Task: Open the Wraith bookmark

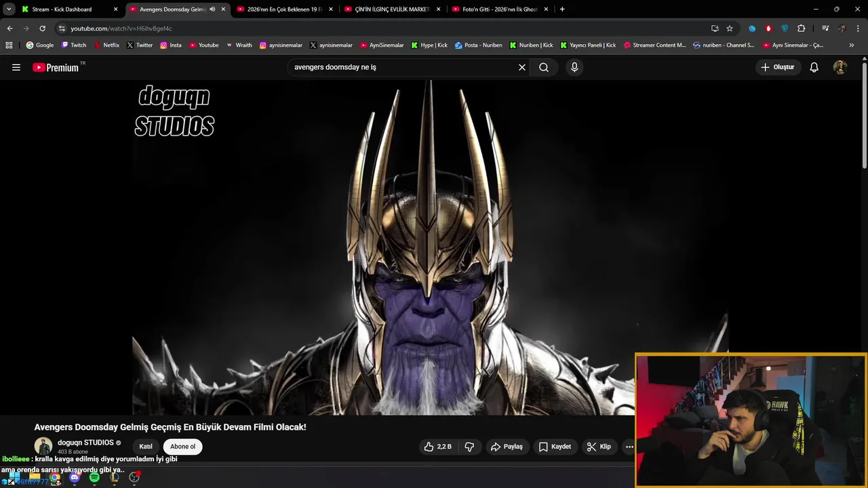Action: pos(238,45)
